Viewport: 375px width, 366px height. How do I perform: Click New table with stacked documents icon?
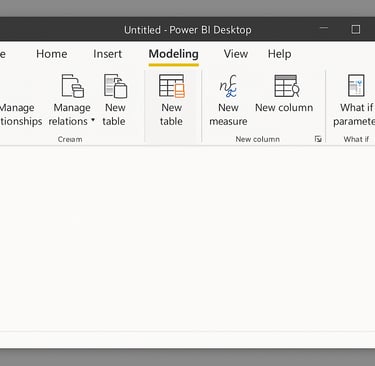click(x=115, y=100)
